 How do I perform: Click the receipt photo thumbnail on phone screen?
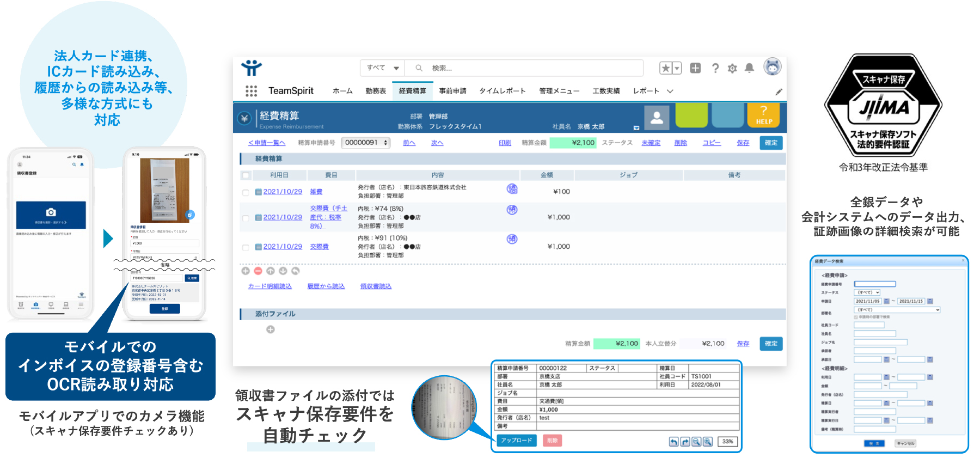point(164,190)
